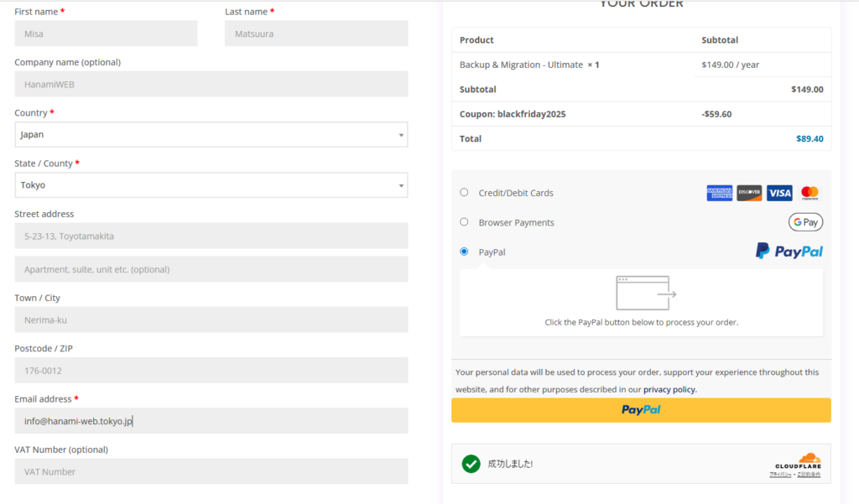859x504 pixels.
Task: Click the American Express card icon
Action: (x=719, y=193)
